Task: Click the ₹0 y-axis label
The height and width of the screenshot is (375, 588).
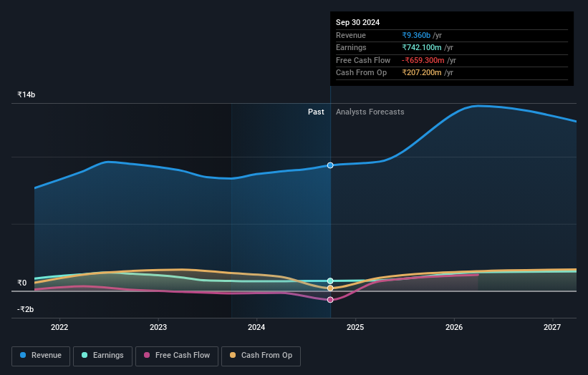Action: [x=22, y=283]
